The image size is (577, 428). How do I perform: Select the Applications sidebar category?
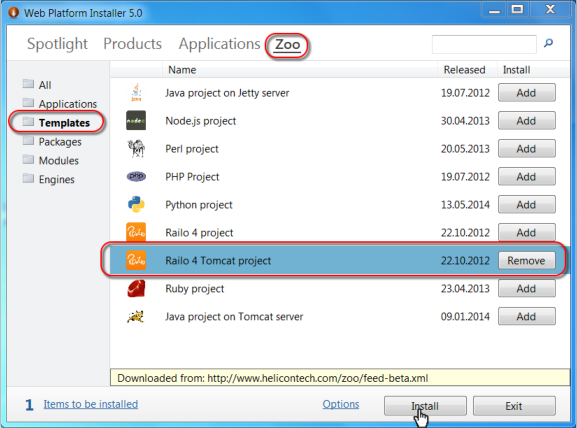point(68,104)
